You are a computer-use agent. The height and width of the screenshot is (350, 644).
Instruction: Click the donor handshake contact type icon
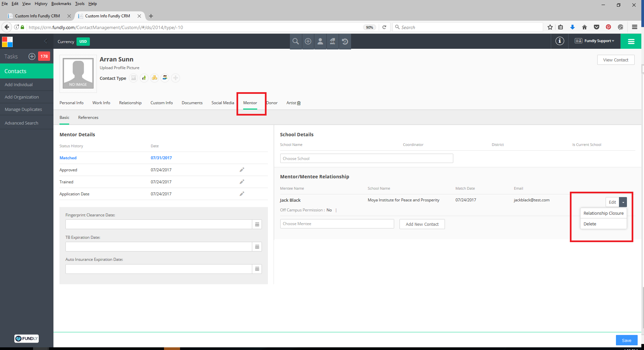[165, 78]
